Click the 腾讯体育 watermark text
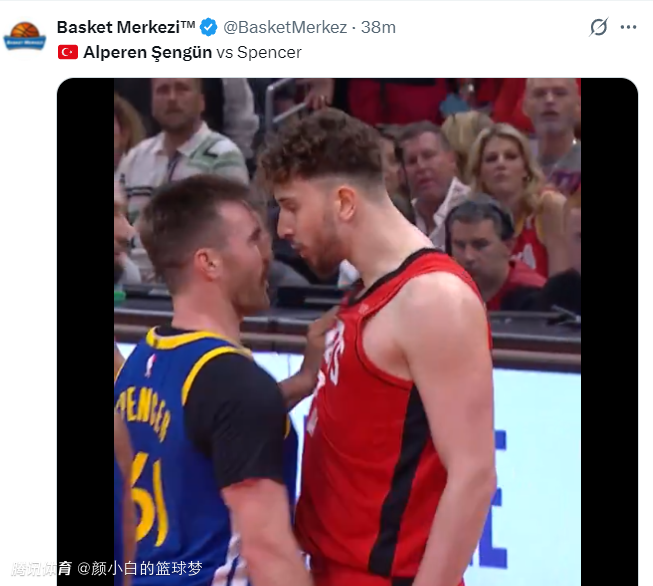This screenshot has height=586, width=653. pyautogui.click(x=41, y=569)
